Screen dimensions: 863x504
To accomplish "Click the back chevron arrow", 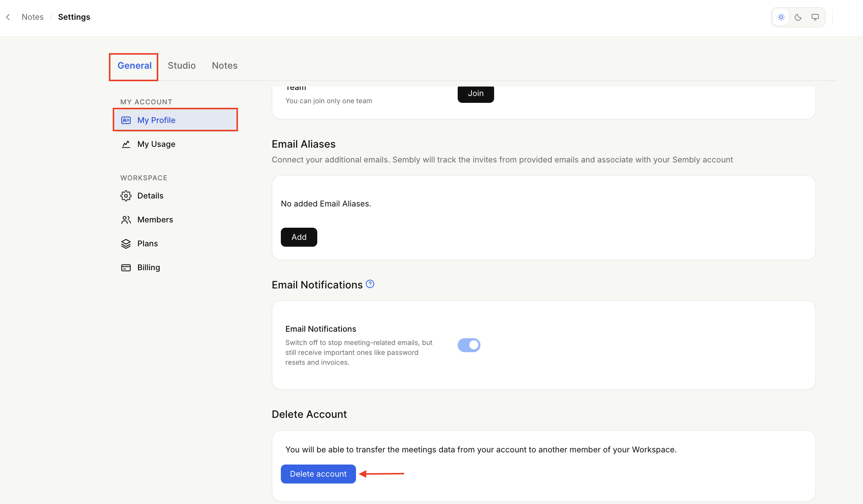I will (x=8, y=17).
